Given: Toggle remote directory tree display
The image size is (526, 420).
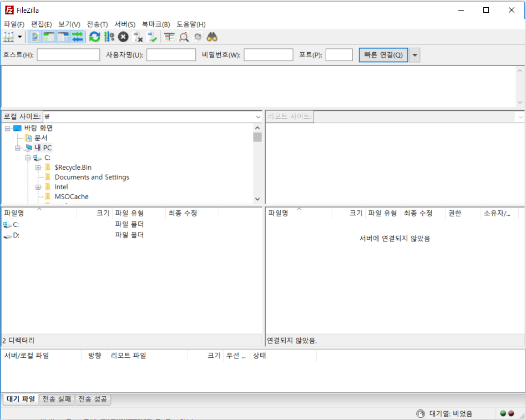Looking at the screenshot, I should tap(63, 37).
